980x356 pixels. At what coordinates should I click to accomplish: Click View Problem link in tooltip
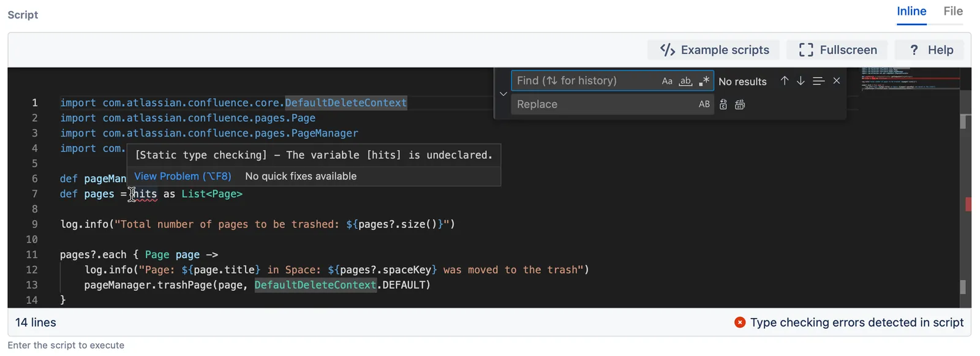(183, 176)
